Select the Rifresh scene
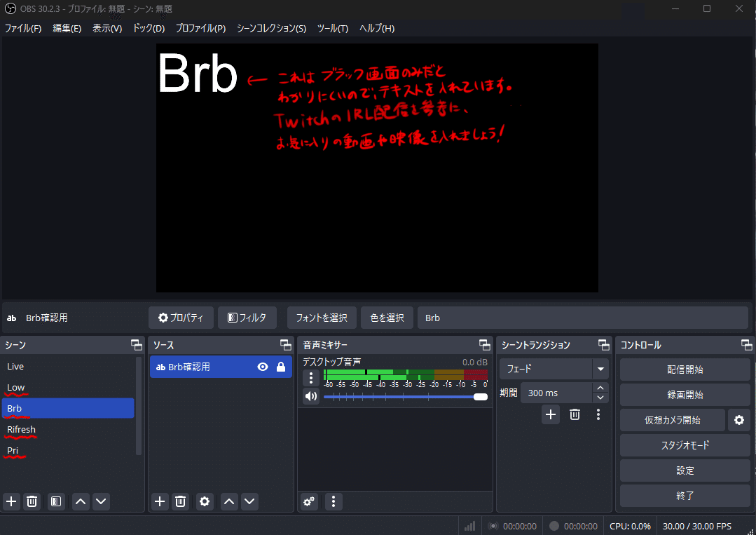 click(x=68, y=429)
